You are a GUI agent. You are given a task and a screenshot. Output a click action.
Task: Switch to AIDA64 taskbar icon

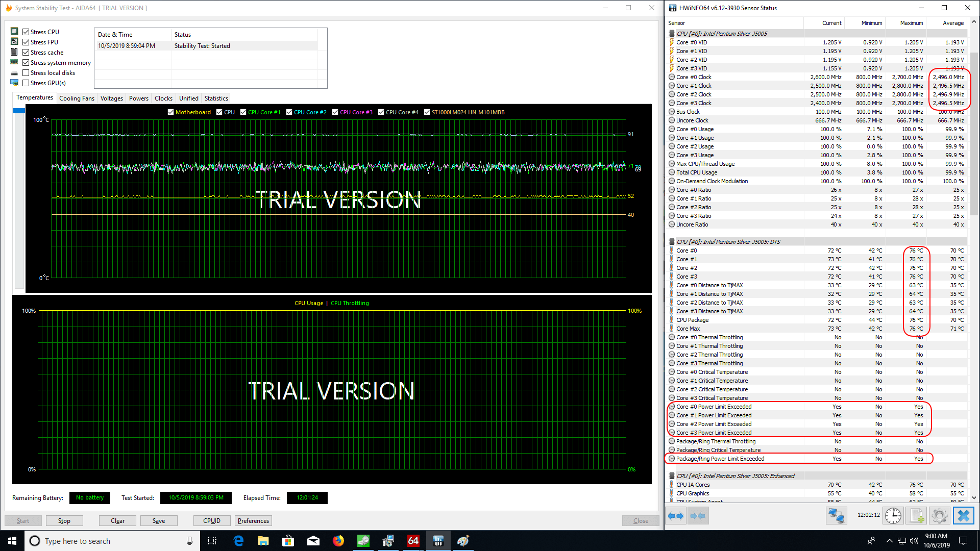point(413,541)
